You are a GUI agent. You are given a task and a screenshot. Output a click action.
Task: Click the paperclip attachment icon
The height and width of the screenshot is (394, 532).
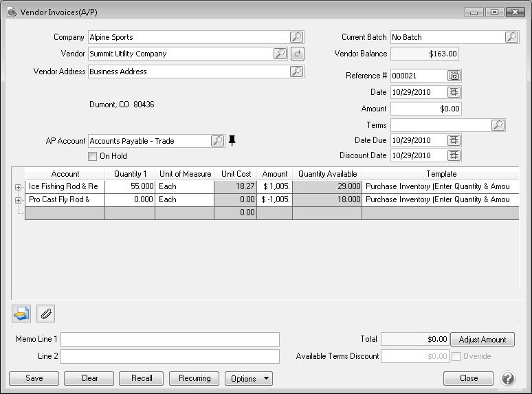(x=45, y=314)
